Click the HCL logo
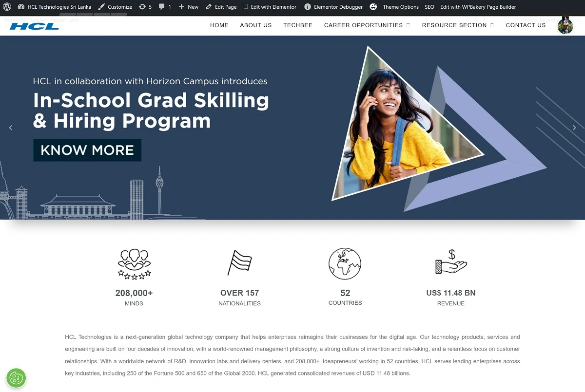 coord(34,26)
